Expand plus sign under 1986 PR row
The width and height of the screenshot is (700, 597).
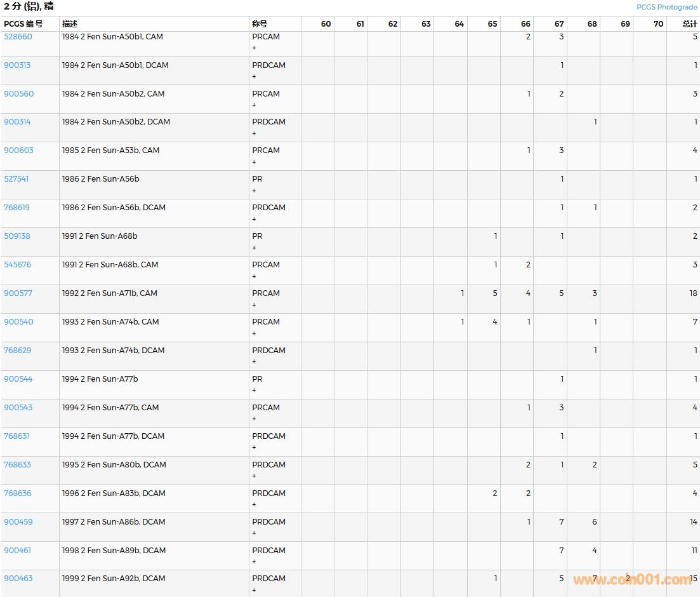(254, 191)
